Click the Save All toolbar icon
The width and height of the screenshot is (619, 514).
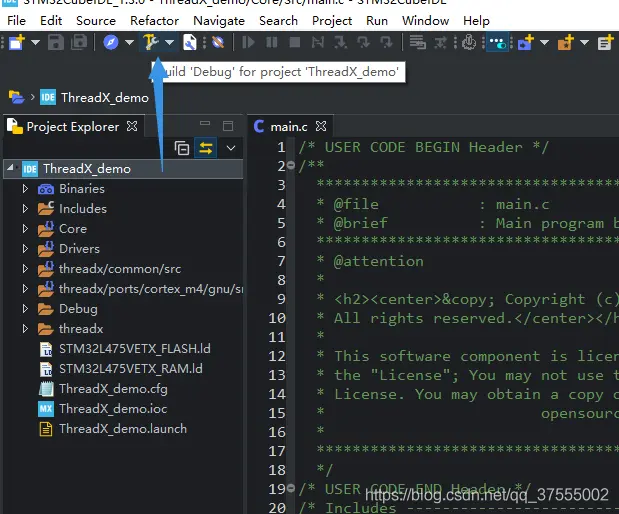(79, 42)
